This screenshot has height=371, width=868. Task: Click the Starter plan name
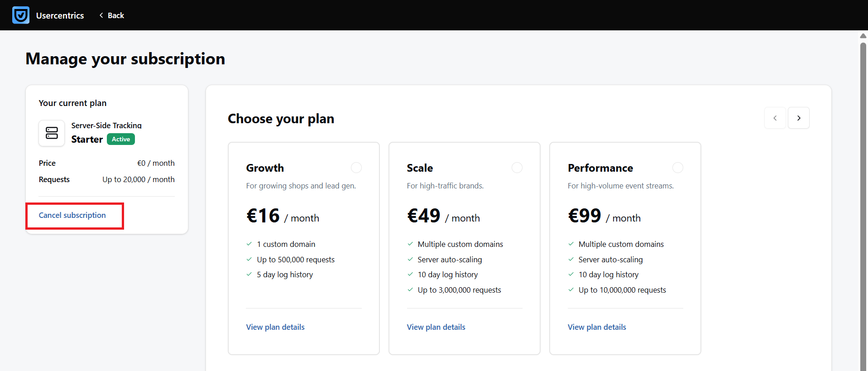tap(87, 140)
